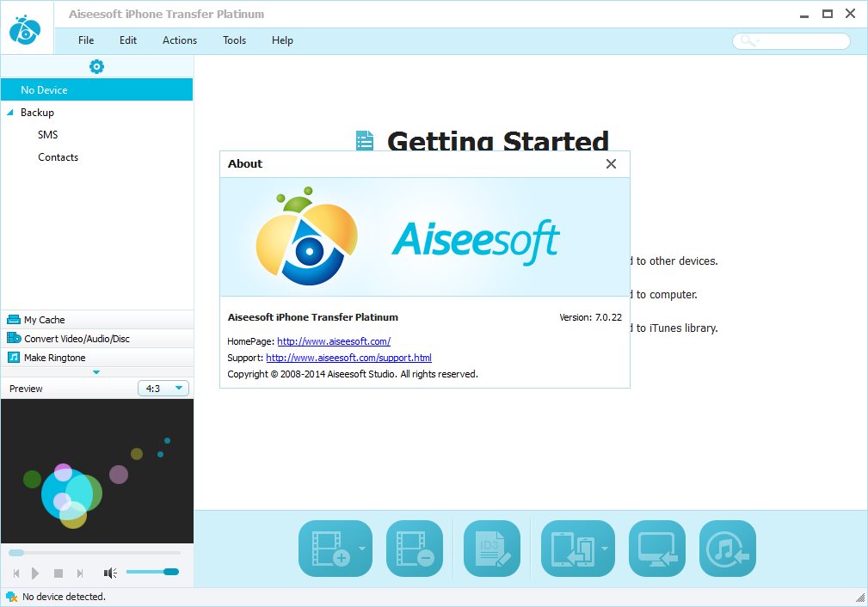
Task: Click the Convert Video/Audio/Disc icon
Action: pos(13,338)
